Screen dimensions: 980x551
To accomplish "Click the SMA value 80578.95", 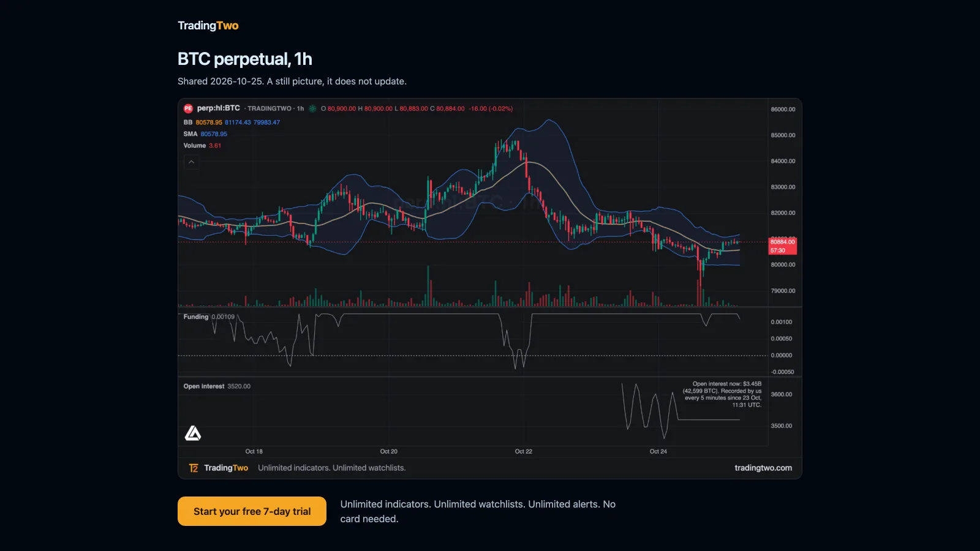I will point(214,134).
